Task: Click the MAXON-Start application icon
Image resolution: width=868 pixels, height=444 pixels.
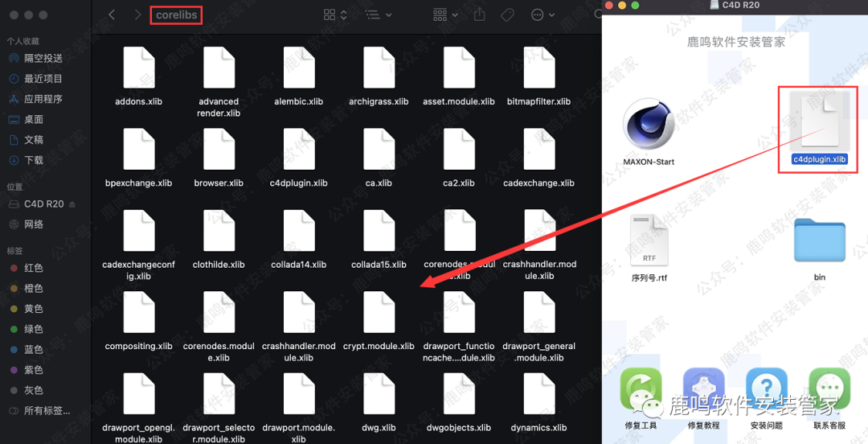Action: [649, 127]
